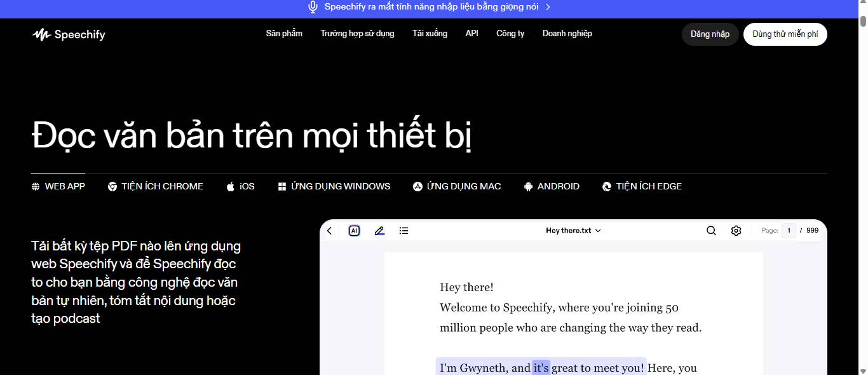Open the Sản phẩm menu
The height and width of the screenshot is (375, 868).
pos(284,34)
